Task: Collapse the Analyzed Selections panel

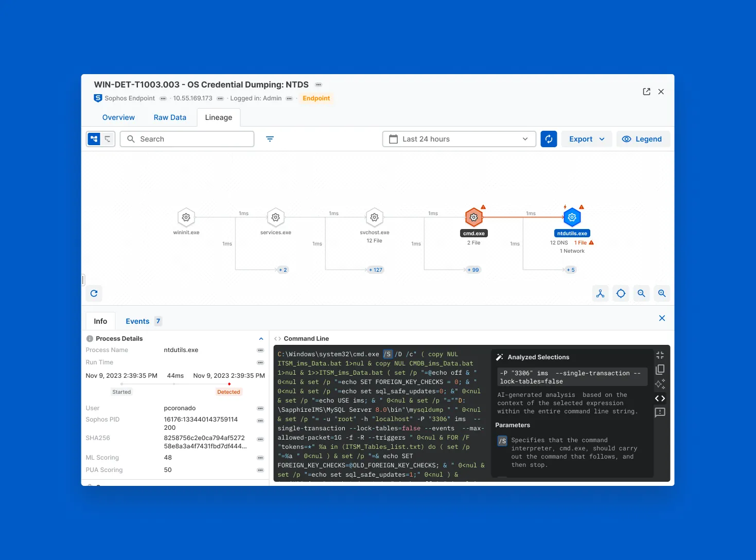Action: pyautogui.click(x=660, y=355)
